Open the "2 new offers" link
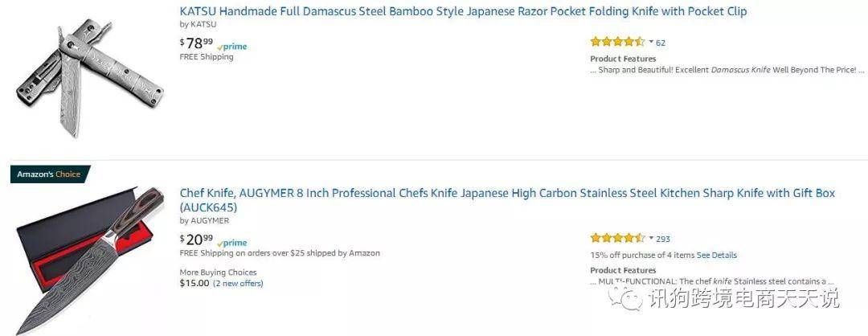This screenshot has height=336, width=868. point(238,284)
